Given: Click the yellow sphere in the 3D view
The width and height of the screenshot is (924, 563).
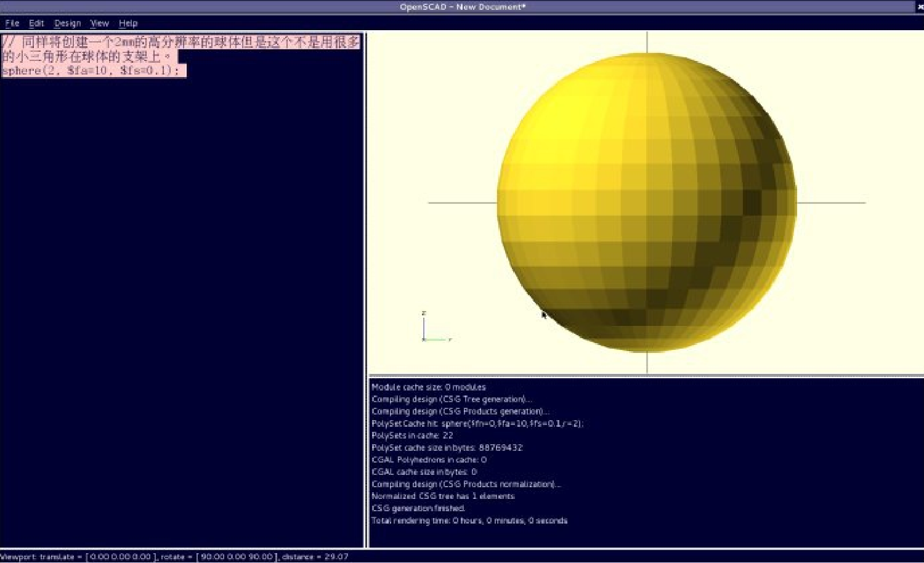Looking at the screenshot, I should [647, 202].
